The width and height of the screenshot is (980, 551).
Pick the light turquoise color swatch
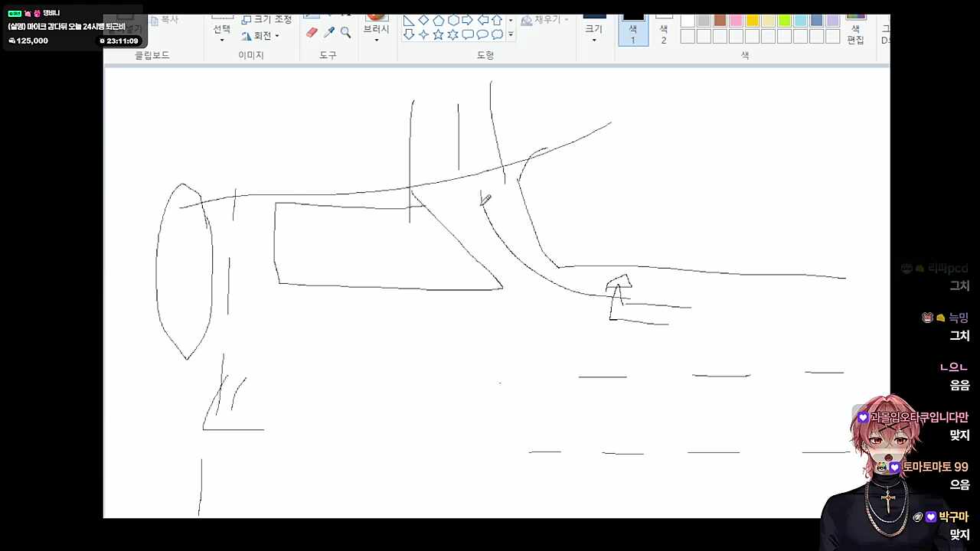(801, 21)
